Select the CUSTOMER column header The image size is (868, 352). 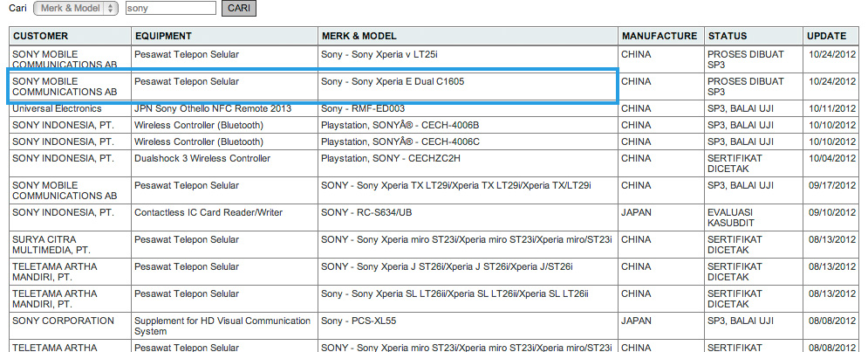click(71, 36)
